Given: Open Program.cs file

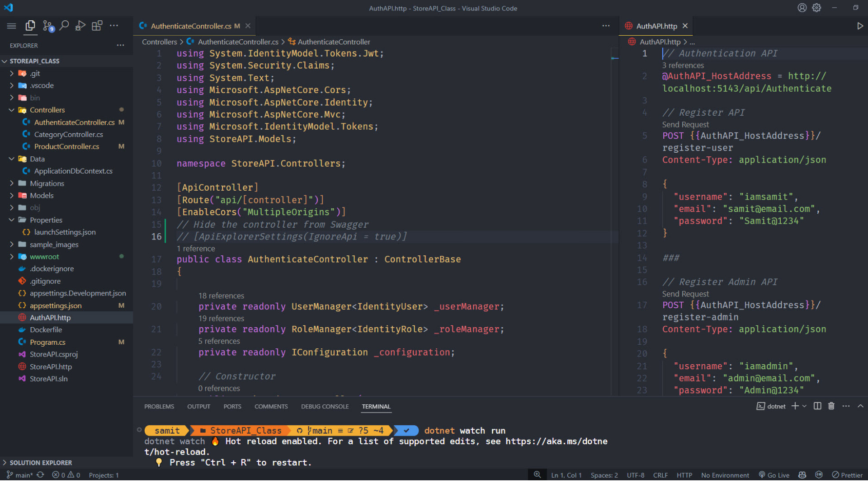Looking at the screenshot, I should [x=66, y=342].
